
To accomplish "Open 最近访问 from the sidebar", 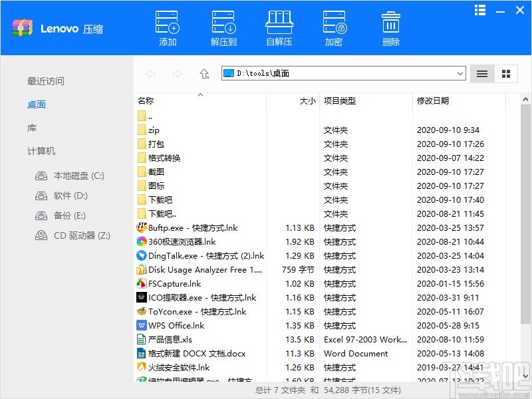I will pos(45,80).
